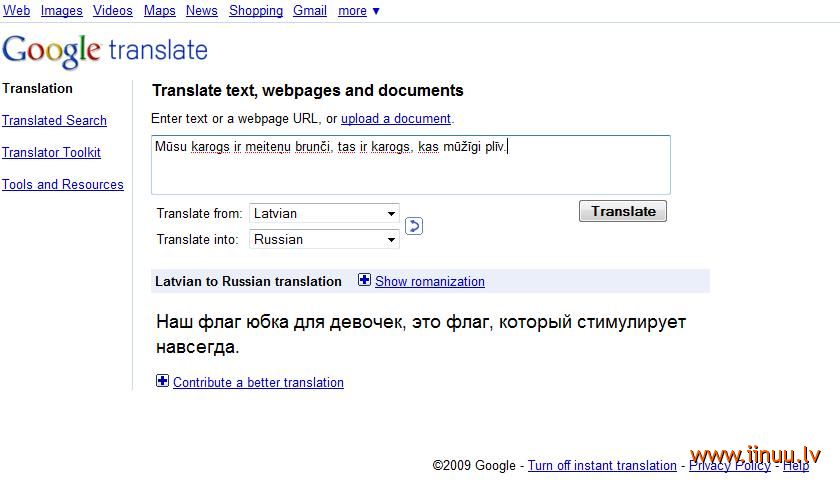Viewport: 840px width, 487px height.
Task: Open the Web link in top bar
Action: [x=17, y=10]
